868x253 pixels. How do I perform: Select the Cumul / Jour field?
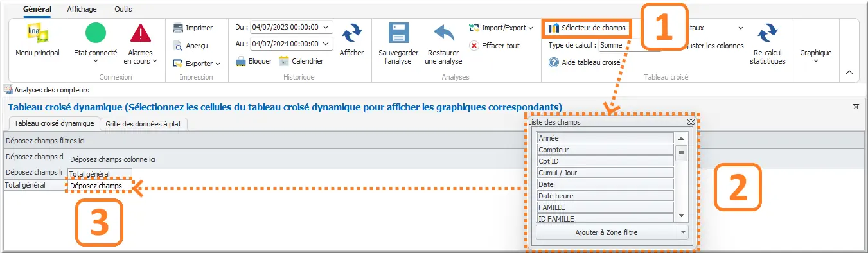coord(605,173)
